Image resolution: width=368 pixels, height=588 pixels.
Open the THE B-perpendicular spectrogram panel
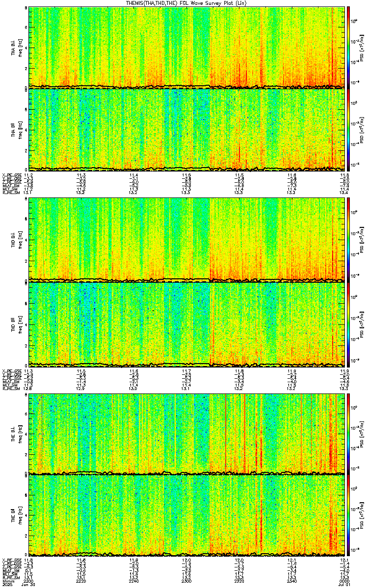tap(186, 433)
